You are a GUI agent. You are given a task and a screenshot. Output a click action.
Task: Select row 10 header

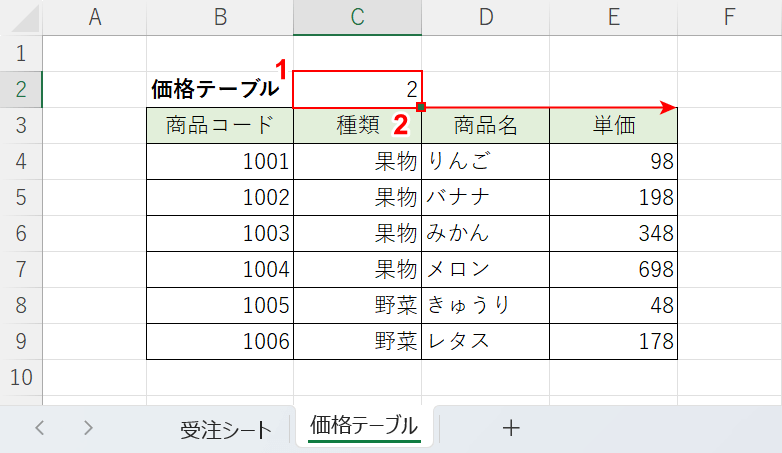[22, 377]
